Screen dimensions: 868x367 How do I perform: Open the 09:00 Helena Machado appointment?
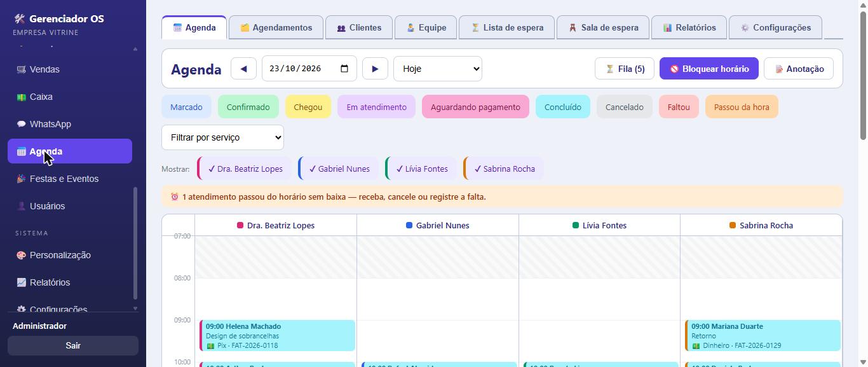(278, 335)
